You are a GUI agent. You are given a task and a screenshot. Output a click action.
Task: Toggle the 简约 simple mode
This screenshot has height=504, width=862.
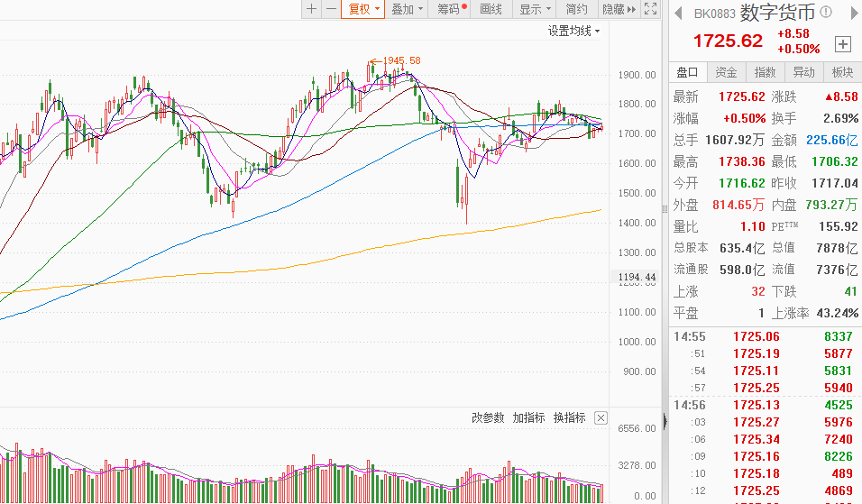click(577, 9)
